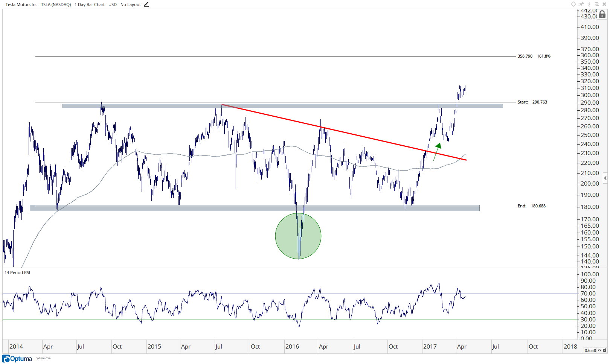The image size is (610, 364).
Task: Click the '250.00' price scale label
Action: tap(590, 135)
